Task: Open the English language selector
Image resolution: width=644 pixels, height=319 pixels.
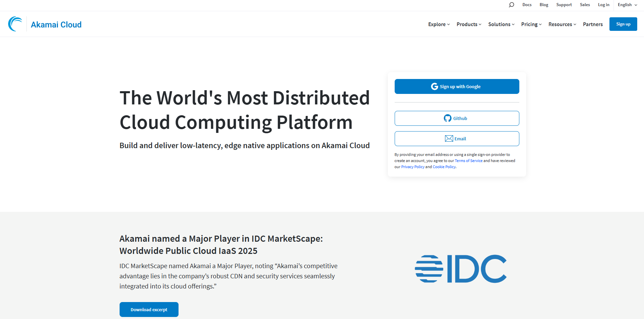Action: (x=627, y=5)
